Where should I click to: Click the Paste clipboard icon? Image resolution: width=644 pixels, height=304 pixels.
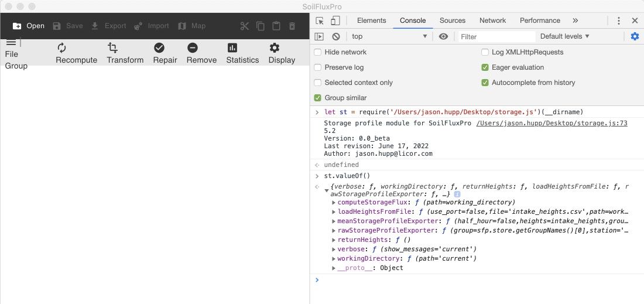[276, 26]
